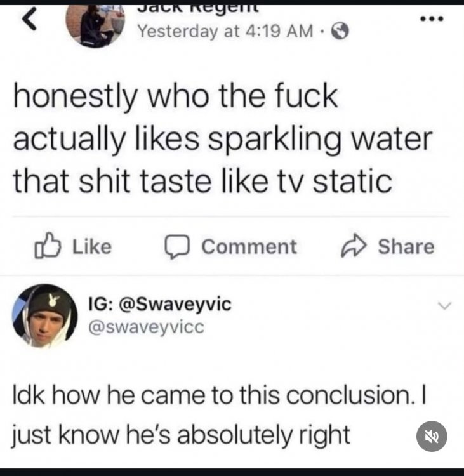Screen dimensions: 464x476
Task: Open the post author's profile picture
Action: click(x=95, y=26)
